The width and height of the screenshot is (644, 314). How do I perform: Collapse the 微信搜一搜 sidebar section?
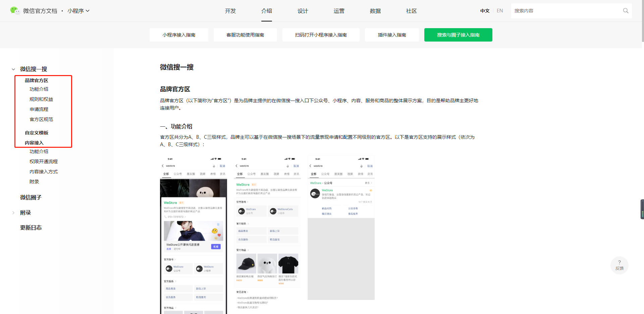[x=13, y=69]
